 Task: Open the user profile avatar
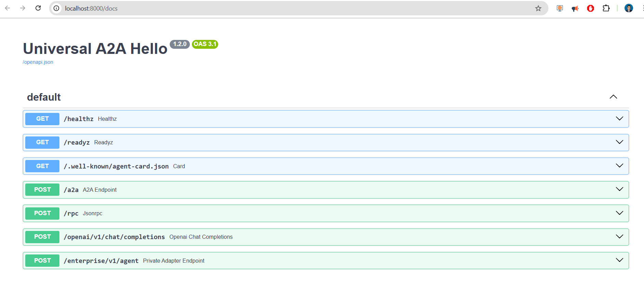pos(629,8)
